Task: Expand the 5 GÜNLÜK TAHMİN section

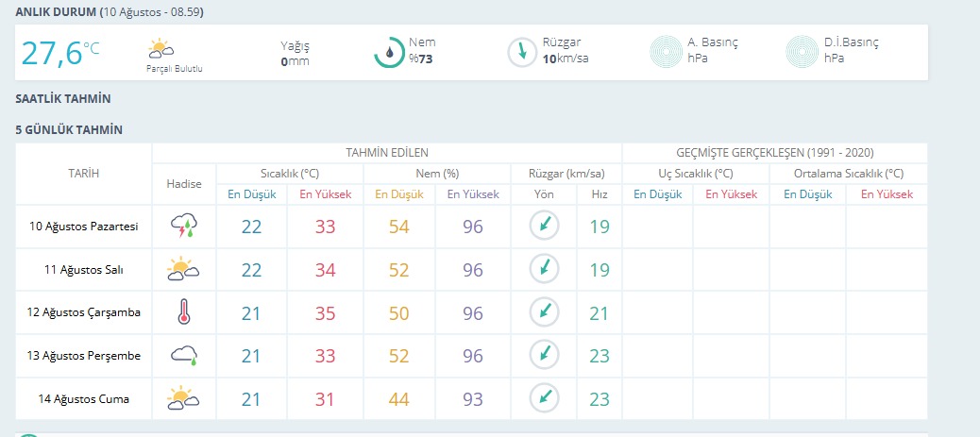Action: point(69,130)
